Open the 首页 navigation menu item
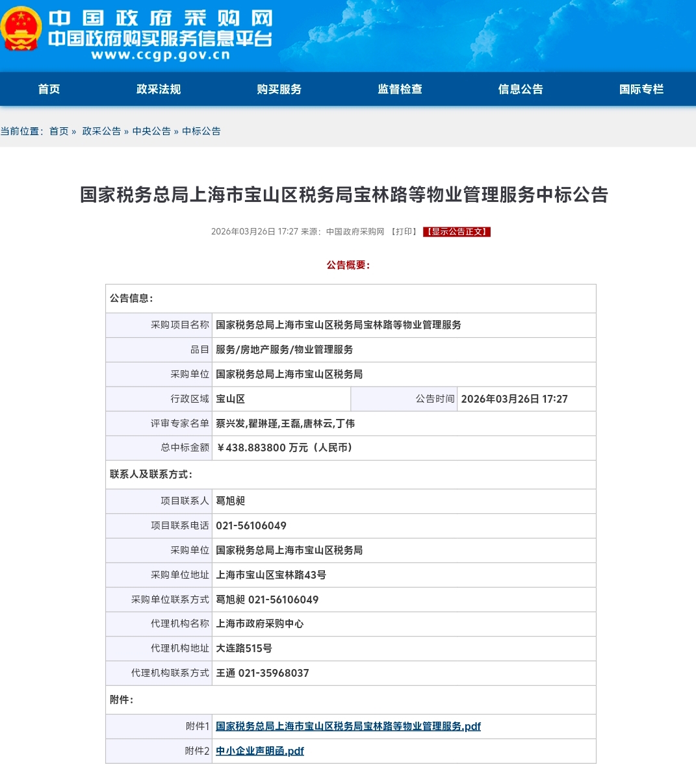696x784 pixels. 49,89
